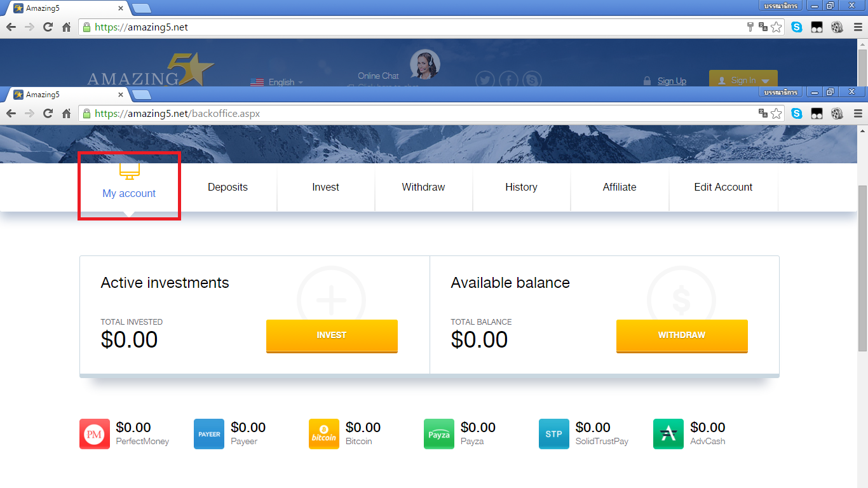Click the yellow INVEST button
The height and width of the screenshot is (488, 868).
click(x=332, y=335)
